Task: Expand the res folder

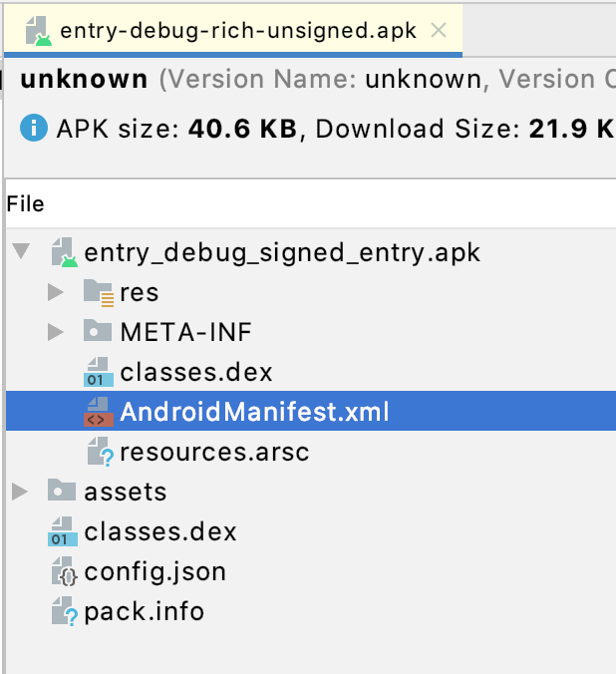Action: click(x=56, y=292)
